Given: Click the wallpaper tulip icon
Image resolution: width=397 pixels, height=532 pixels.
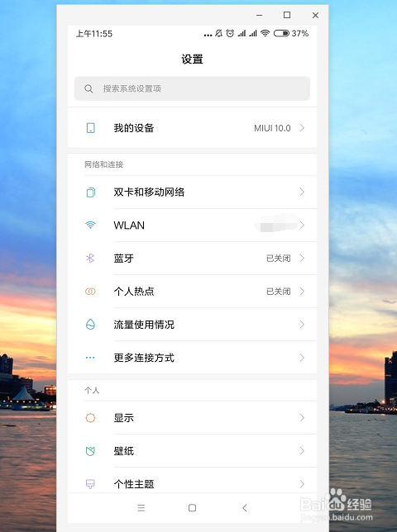Looking at the screenshot, I should (x=90, y=451).
